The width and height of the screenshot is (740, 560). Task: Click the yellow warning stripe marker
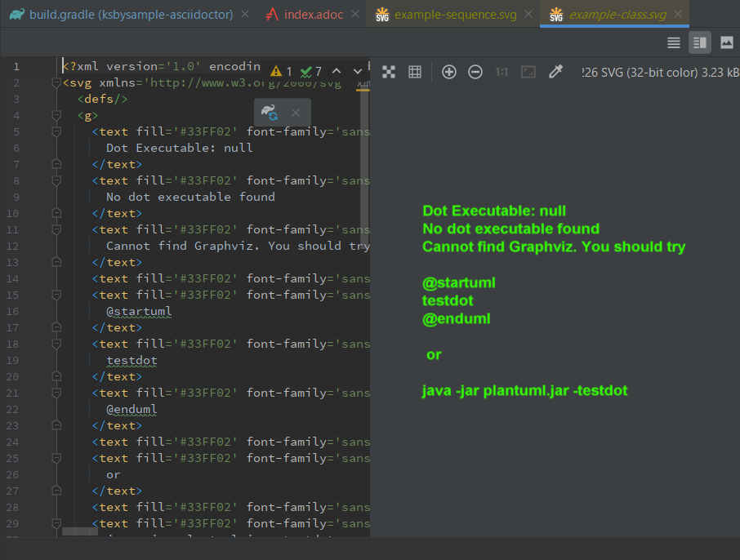click(363, 90)
